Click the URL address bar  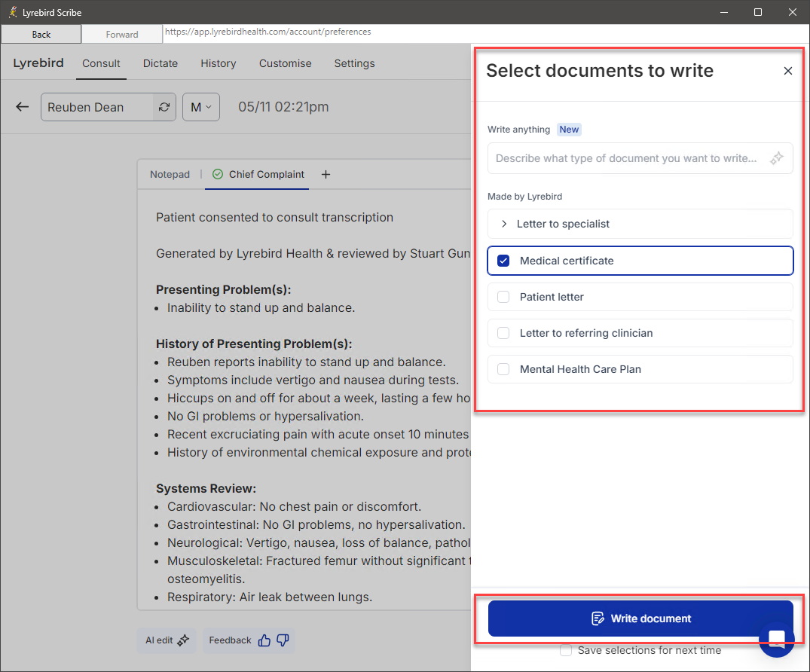[485, 32]
